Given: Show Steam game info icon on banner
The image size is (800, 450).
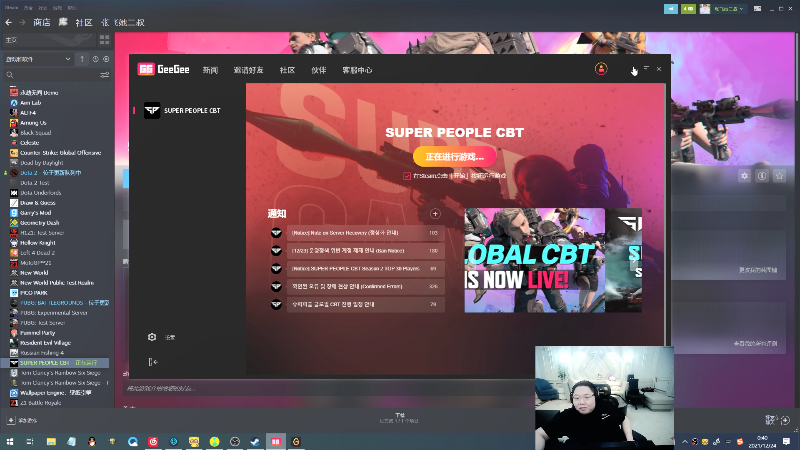Looking at the screenshot, I should tap(762, 176).
